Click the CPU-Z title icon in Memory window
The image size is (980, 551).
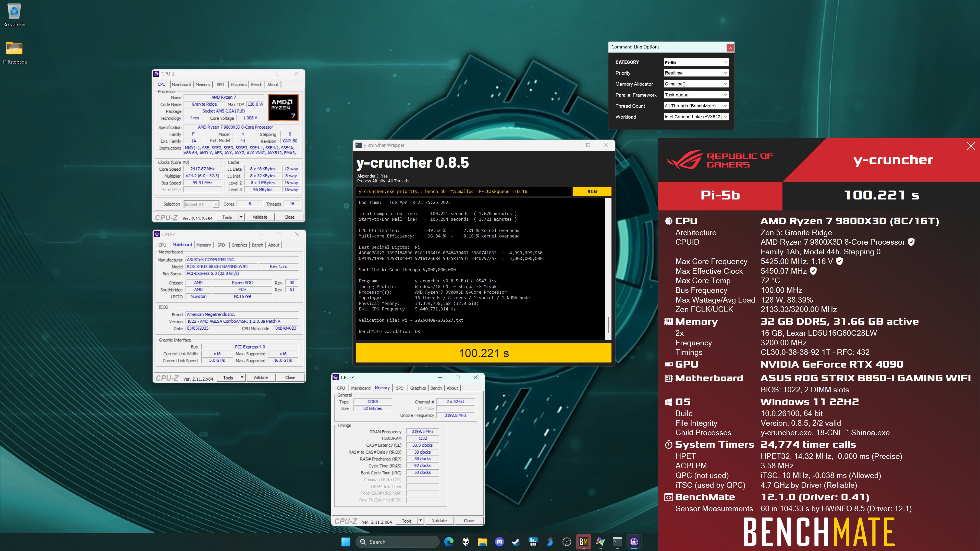(336, 377)
